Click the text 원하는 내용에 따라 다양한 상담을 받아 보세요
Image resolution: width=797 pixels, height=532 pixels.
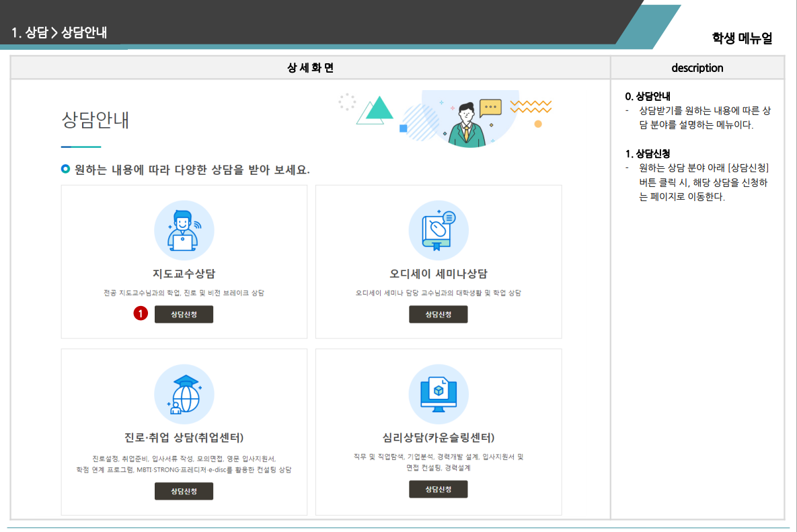pyautogui.click(x=192, y=169)
